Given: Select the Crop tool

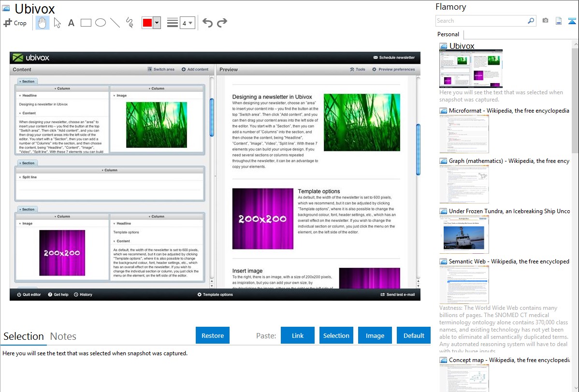Looking at the screenshot, I should (x=15, y=23).
